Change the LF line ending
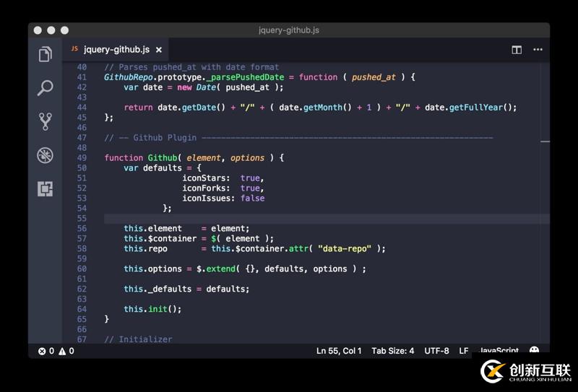This screenshot has width=578, height=392. click(x=464, y=351)
